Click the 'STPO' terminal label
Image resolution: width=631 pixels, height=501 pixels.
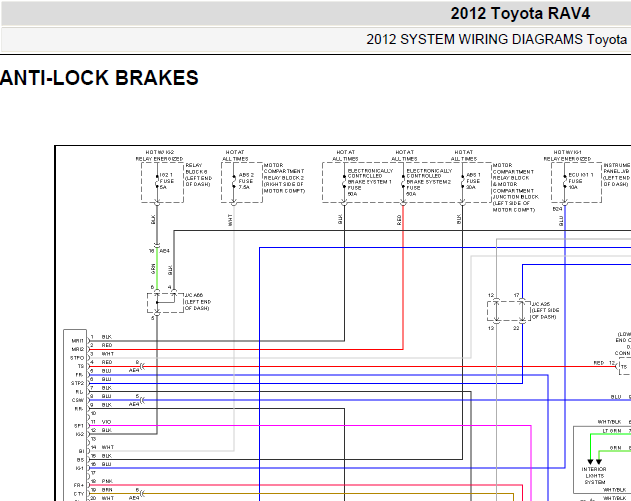pyautogui.click(x=77, y=358)
